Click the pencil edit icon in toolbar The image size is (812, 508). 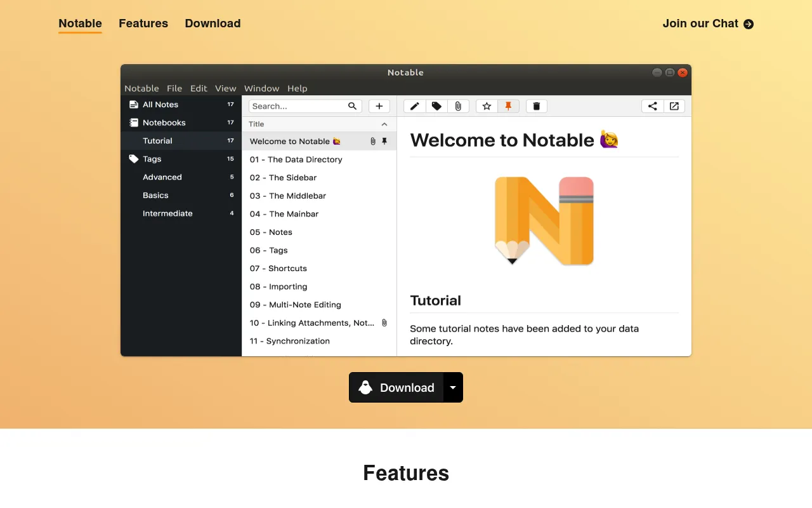click(415, 106)
